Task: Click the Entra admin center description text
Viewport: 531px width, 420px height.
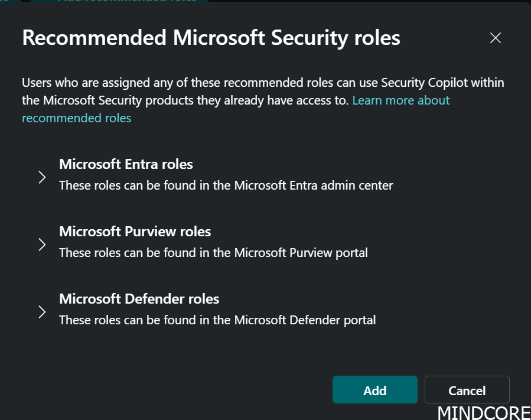Action: tap(226, 185)
